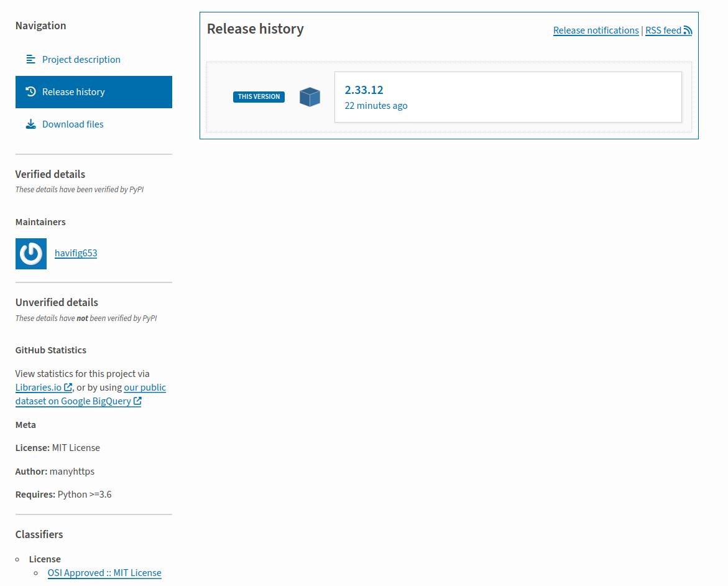The image size is (728, 586).
Task: Open the RSS feed link
Action: click(x=668, y=30)
